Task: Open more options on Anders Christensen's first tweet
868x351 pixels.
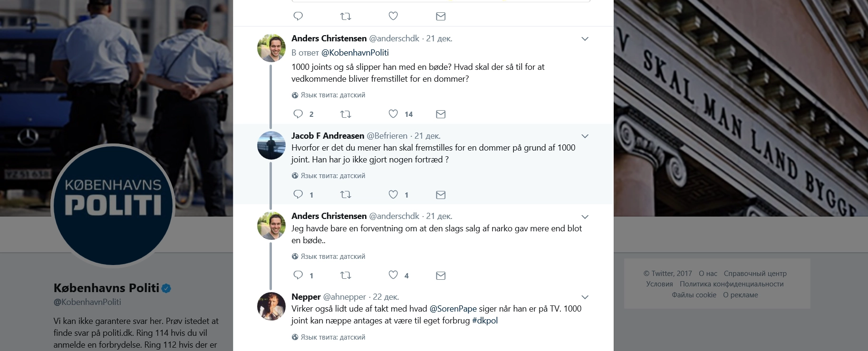Action: pyautogui.click(x=585, y=39)
